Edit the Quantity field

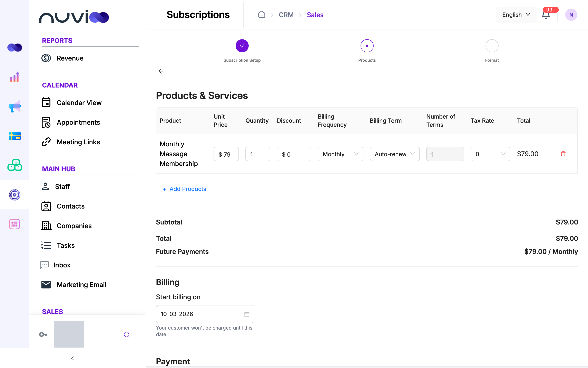(x=257, y=154)
